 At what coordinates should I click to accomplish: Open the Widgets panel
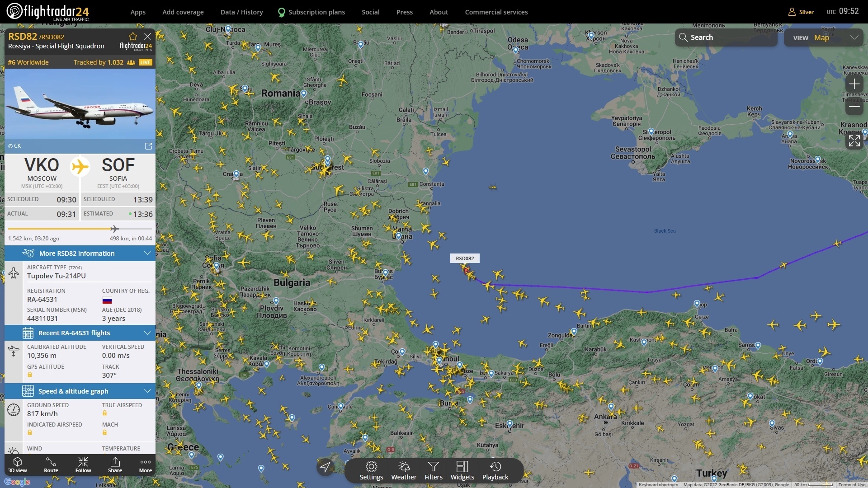(462, 471)
